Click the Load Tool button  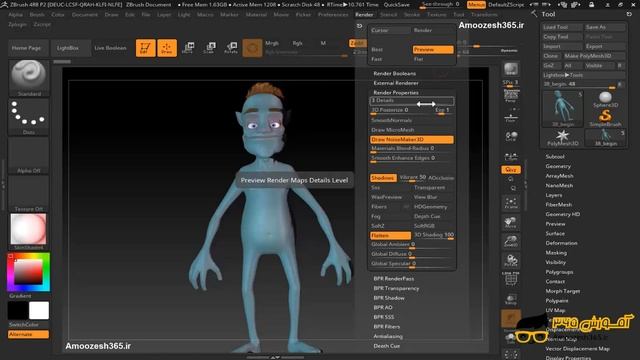[x=562, y=27]
